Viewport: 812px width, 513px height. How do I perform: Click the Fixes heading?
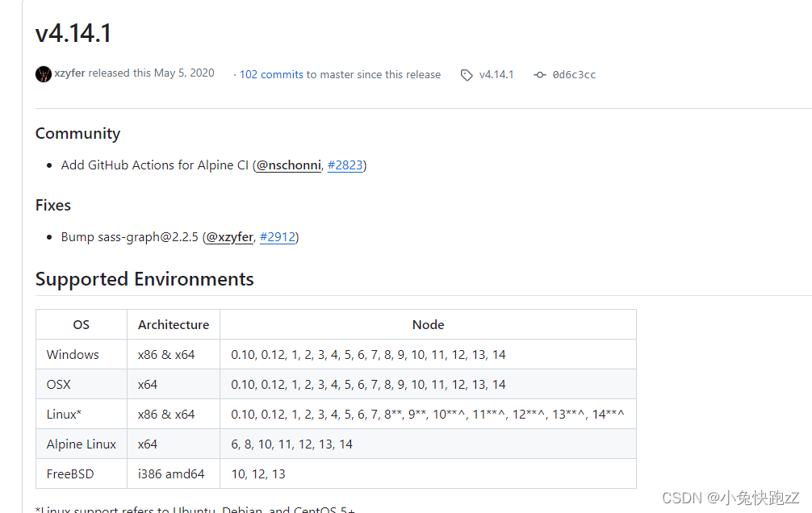click(x=52, y=206)
